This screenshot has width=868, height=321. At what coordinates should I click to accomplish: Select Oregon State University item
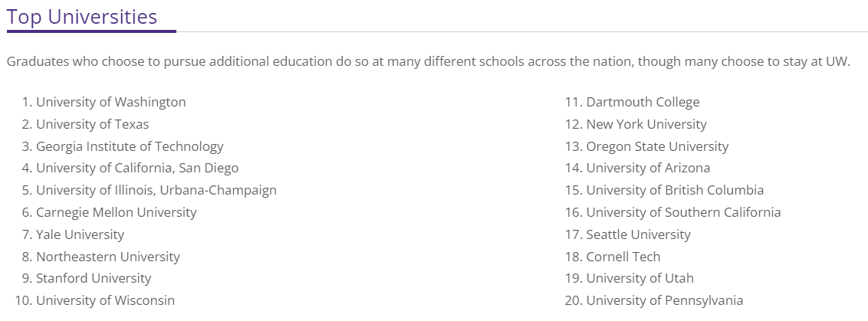point(658,146)
